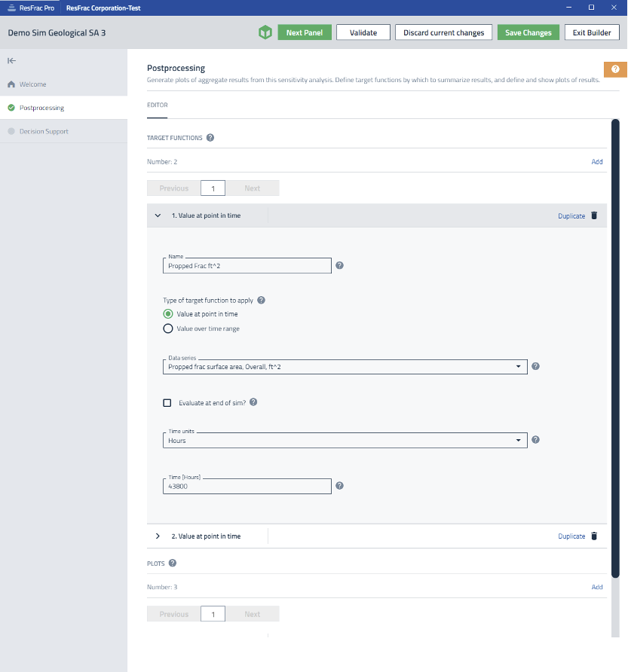Open the Time units dropdown
This screenshot has width=628, height=672.
[x=345, y=440]
